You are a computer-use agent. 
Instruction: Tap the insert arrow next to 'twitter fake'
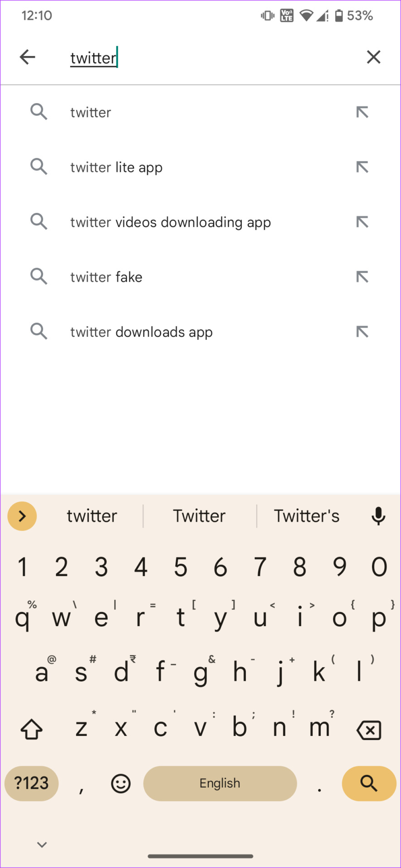pos(362,277)
